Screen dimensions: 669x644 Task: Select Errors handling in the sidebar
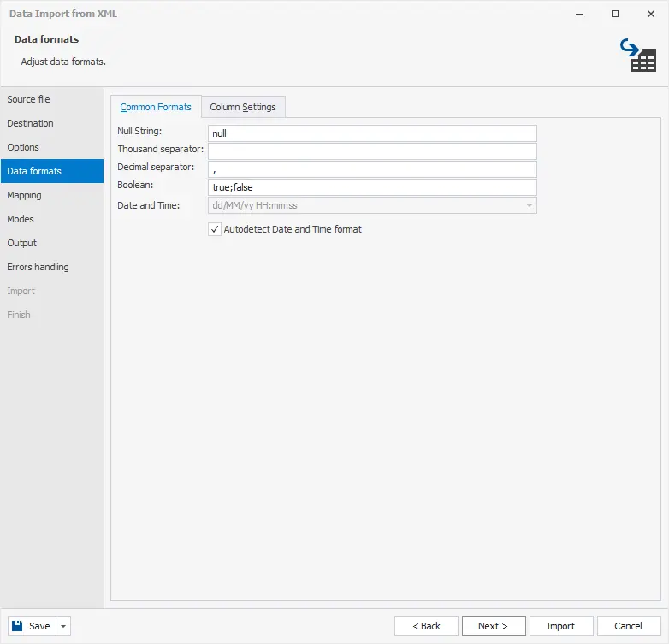tap(38, 267)
